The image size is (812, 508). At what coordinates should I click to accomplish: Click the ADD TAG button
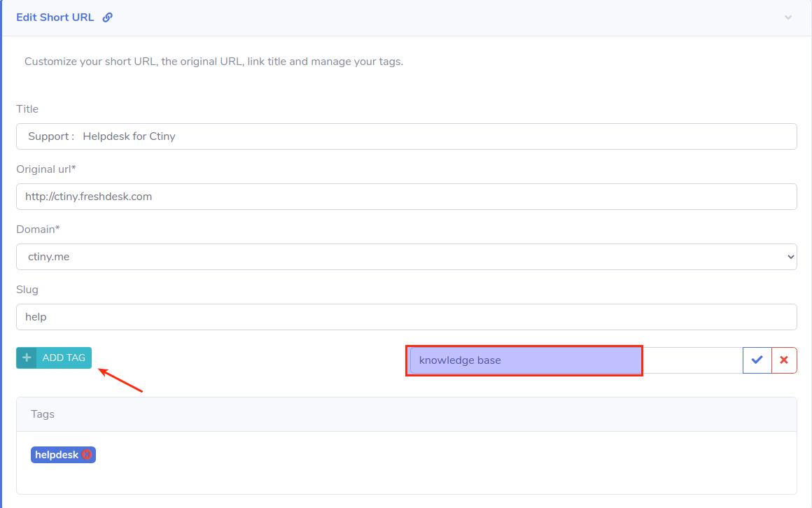click(x=54, y=358)
